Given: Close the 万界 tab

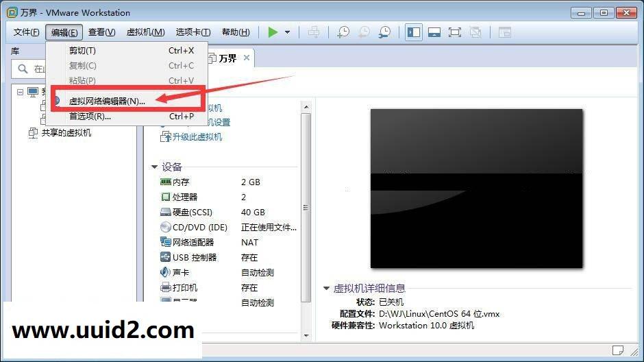Looking at the screenshot, I should pos(247,58).
